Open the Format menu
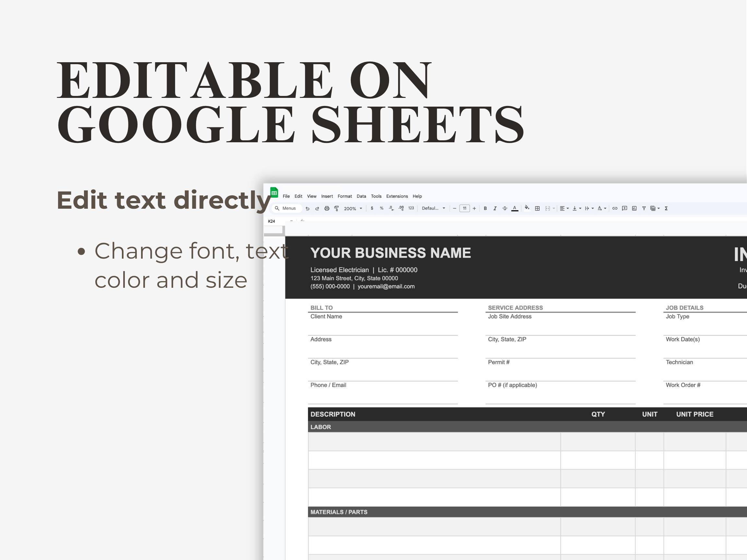This screenshot has width=747, height=560. (345, 196)
